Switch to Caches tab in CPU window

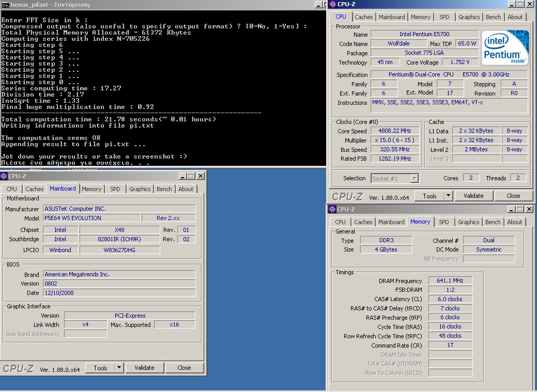pyautogui.click(x=364, y=17)
